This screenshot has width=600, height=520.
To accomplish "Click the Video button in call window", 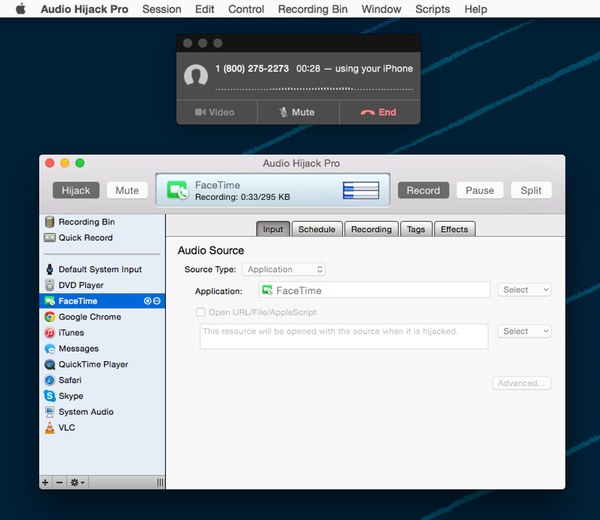I will (x=217, y=112).
